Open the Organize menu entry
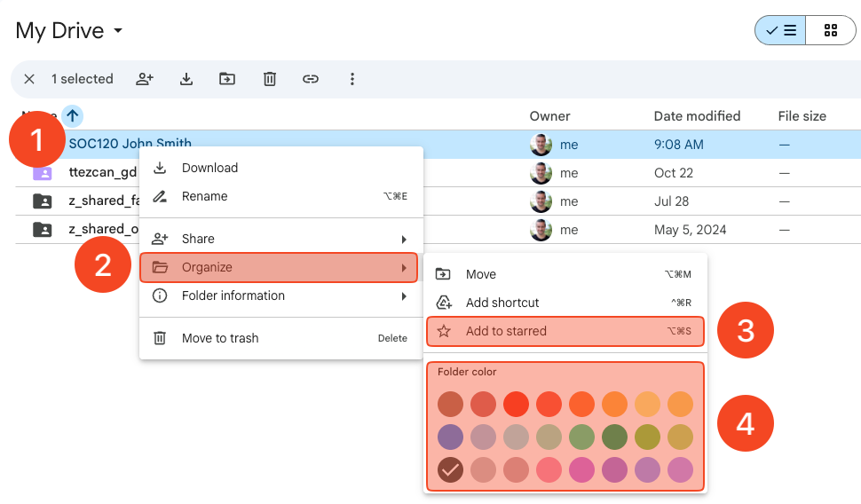Screen dimensions: 861x504 (x=279, y=267)
